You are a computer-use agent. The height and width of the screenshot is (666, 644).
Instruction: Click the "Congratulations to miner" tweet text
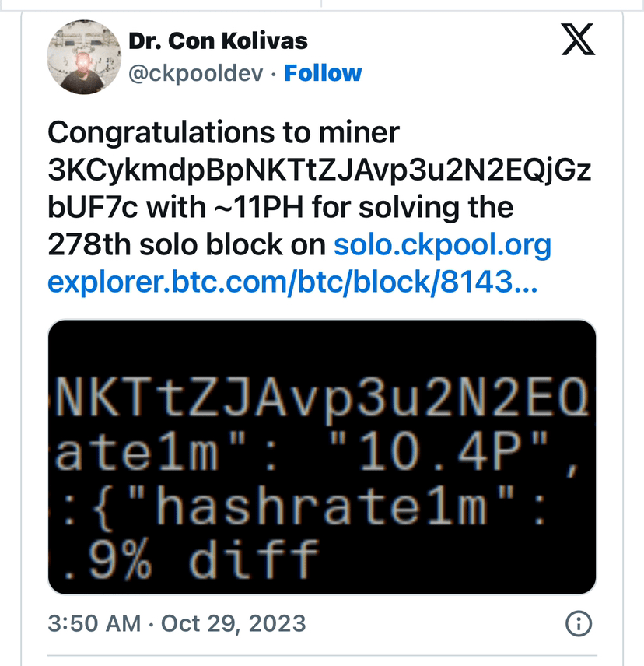coord(223,133)
